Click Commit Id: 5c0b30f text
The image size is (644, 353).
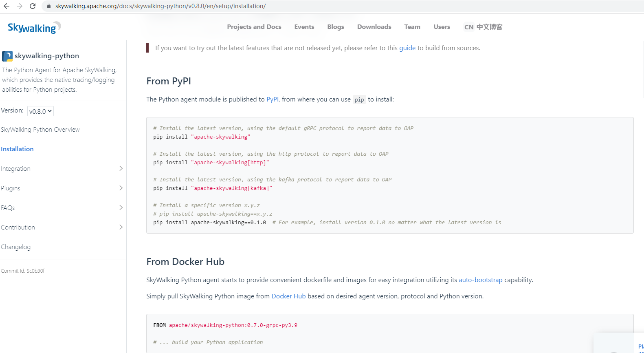23,271
